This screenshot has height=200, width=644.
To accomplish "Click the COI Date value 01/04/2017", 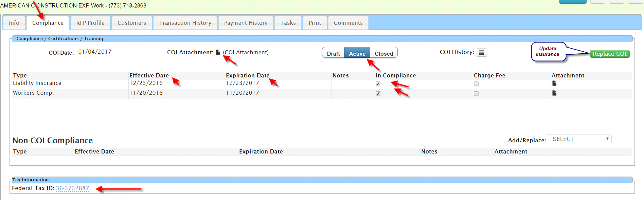I will 95,52.
